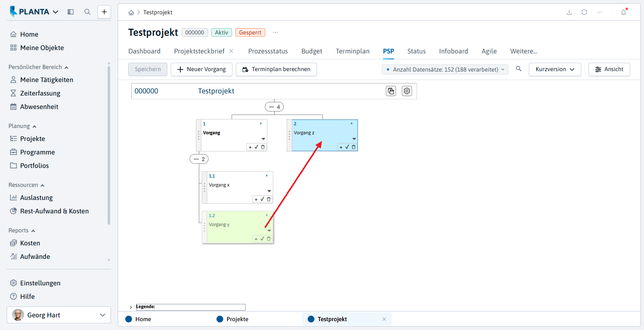
Task: Click the Gesperrt status badge
Action: (x=251, y=32)
